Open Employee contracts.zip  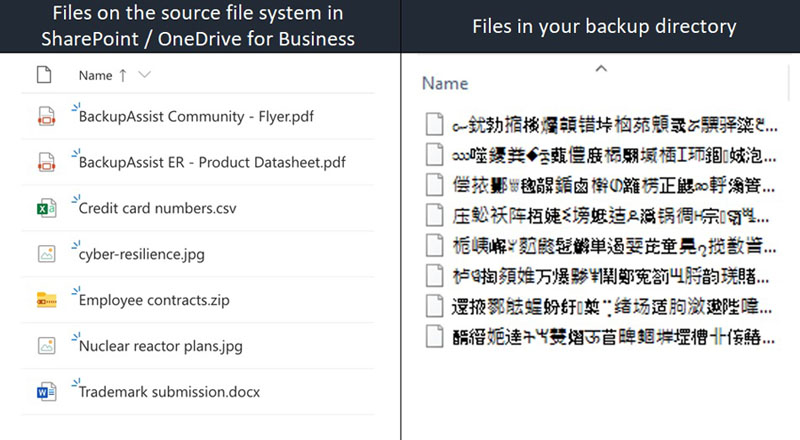click(154, 300)
